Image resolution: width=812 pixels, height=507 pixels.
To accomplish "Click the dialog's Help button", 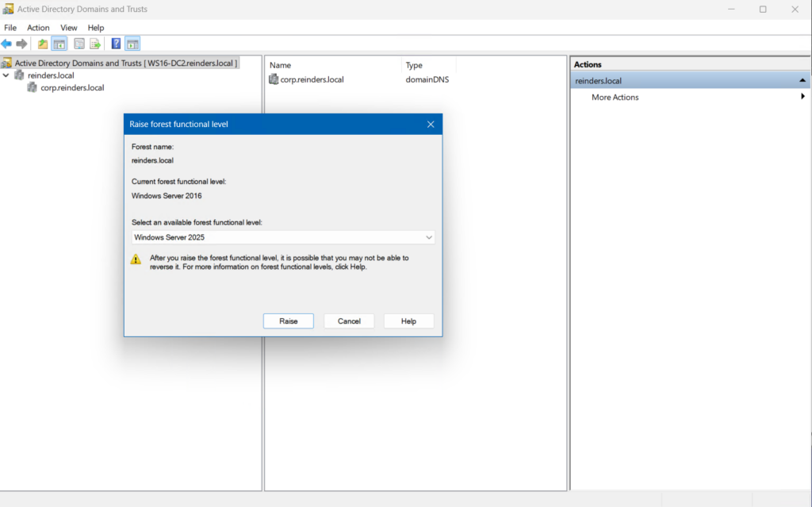I will pyautogui.click(x=408, y=321).
